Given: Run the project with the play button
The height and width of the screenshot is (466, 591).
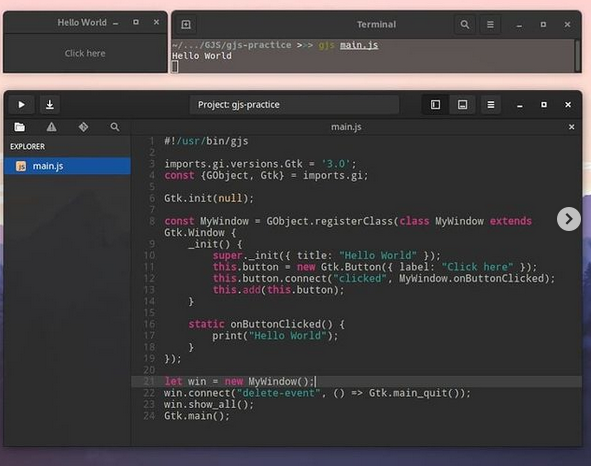Looking at the screenshot, I should tap(21, 104).
